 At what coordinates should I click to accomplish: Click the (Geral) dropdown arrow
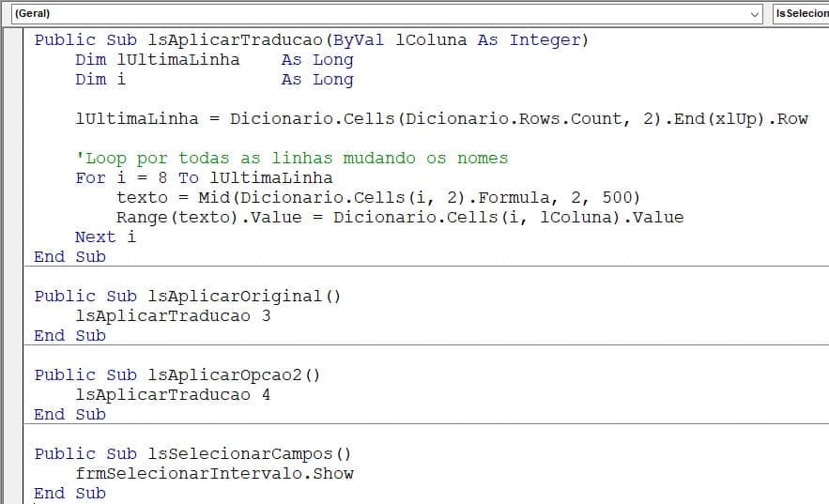pos(756,14)
